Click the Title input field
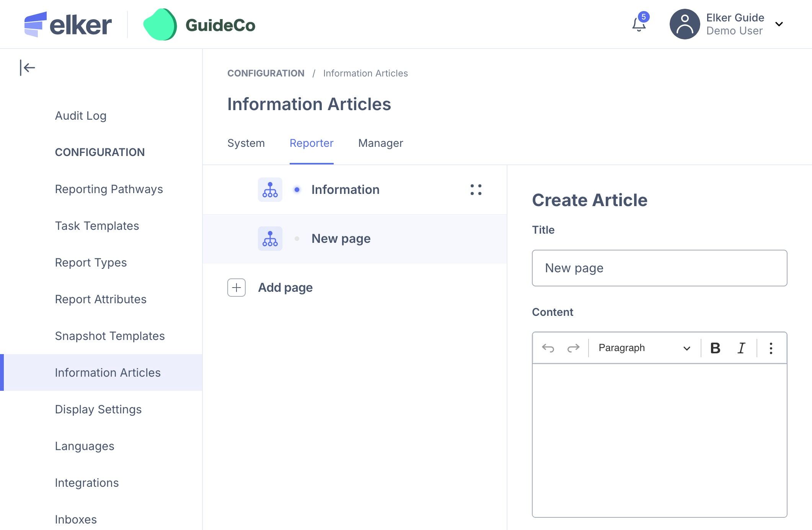812x530 pixels. (659, 268)
